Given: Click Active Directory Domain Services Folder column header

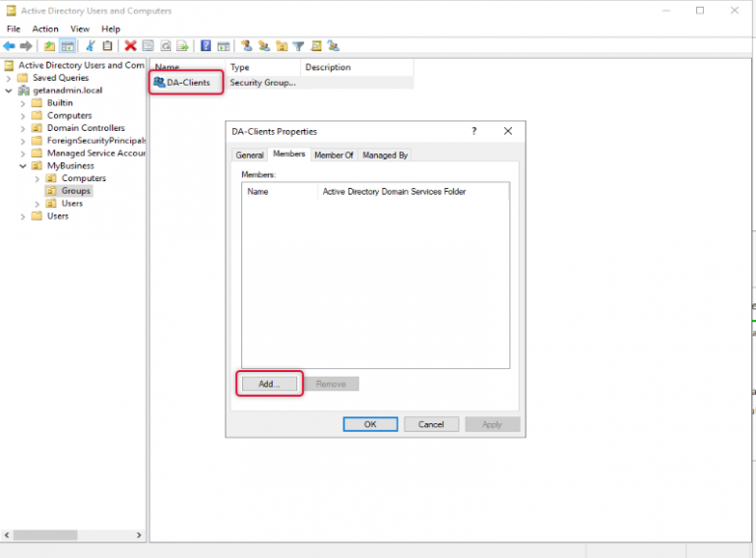Looking at the screenshot, I should pos(413,192).
